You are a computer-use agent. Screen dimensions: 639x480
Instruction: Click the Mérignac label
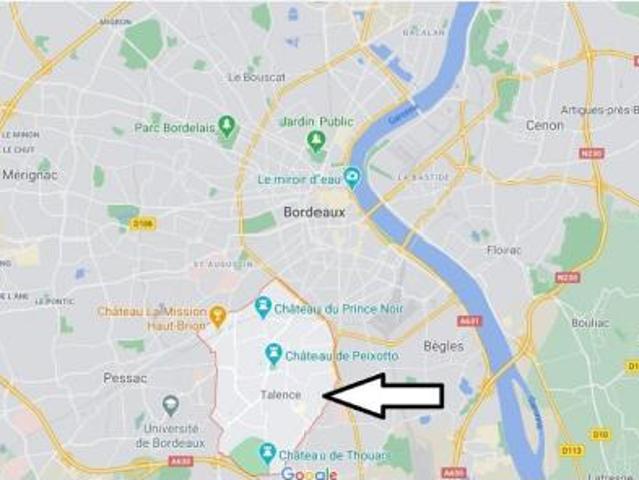tap(30, 176)
